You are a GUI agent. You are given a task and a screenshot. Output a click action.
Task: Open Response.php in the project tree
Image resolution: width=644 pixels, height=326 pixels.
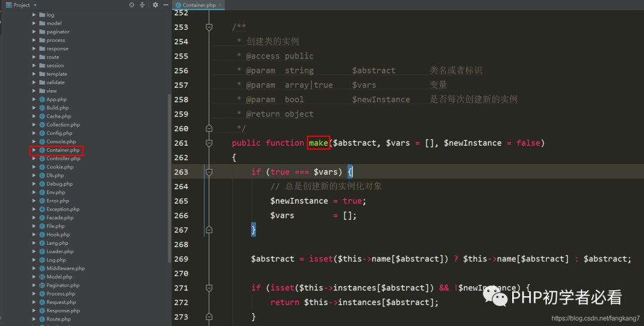click(x=63, y=310)
